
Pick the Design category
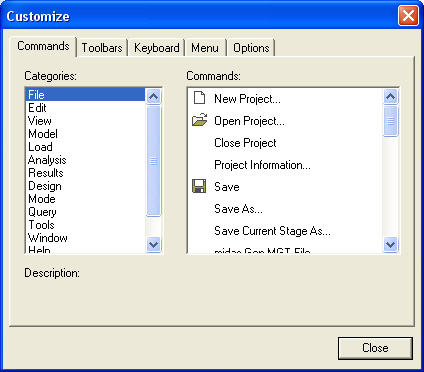tap(45, 186)
